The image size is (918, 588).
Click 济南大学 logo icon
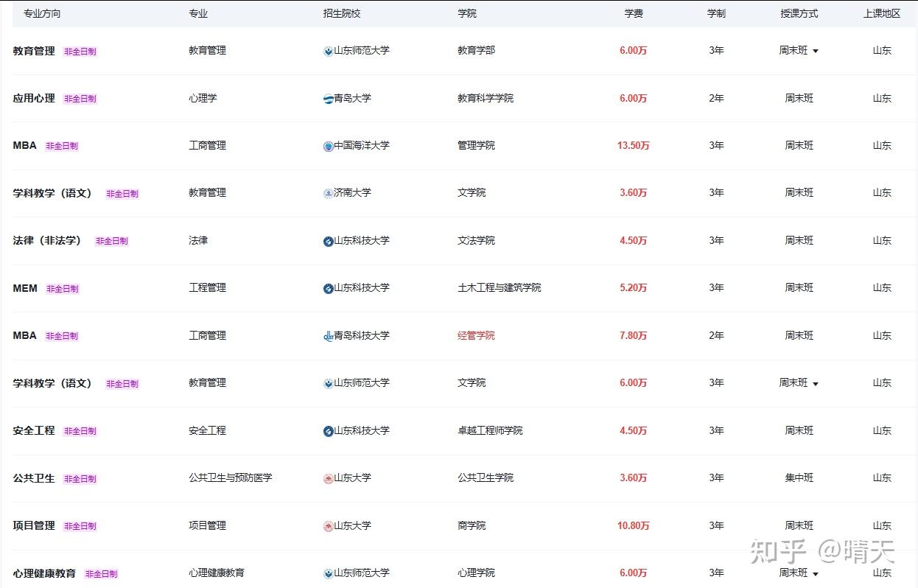tap(328, 194)
